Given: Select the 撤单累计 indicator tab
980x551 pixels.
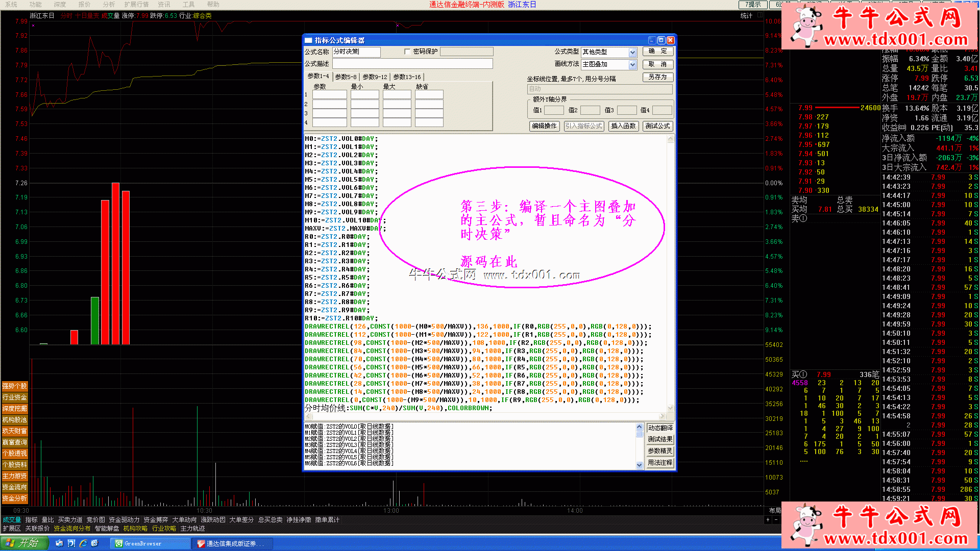Looking at the screenshot, I should point(327,520).
